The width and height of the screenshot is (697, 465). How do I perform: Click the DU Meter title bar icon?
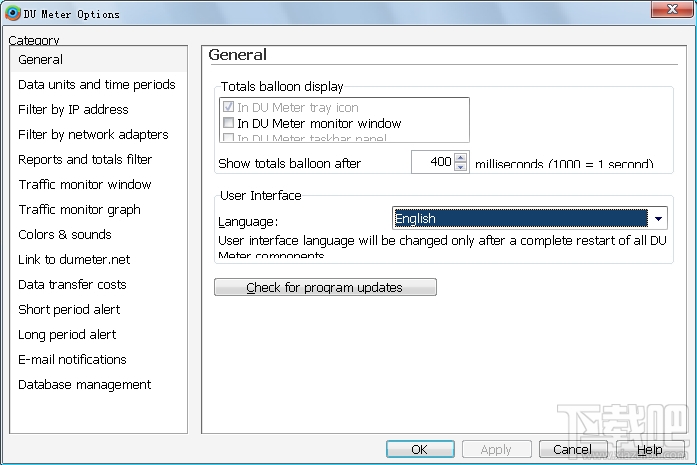[x=12, y=14]
